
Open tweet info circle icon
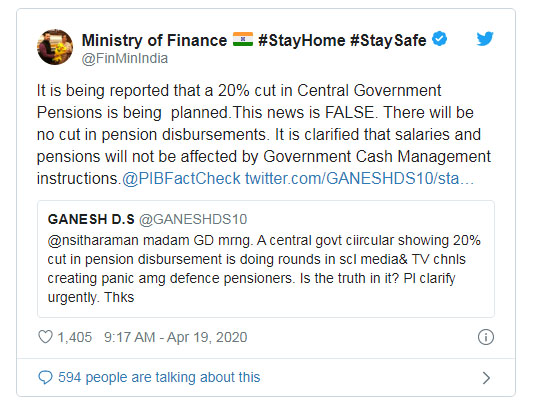pos(485,337)
